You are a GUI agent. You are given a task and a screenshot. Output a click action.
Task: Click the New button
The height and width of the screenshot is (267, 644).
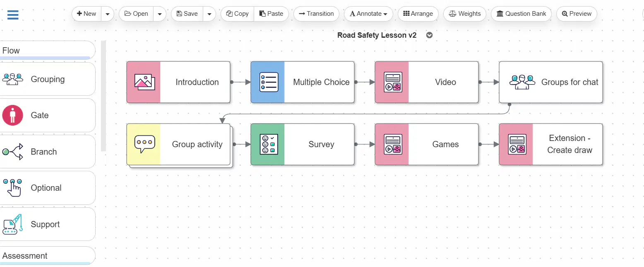[x=87, y=14]
